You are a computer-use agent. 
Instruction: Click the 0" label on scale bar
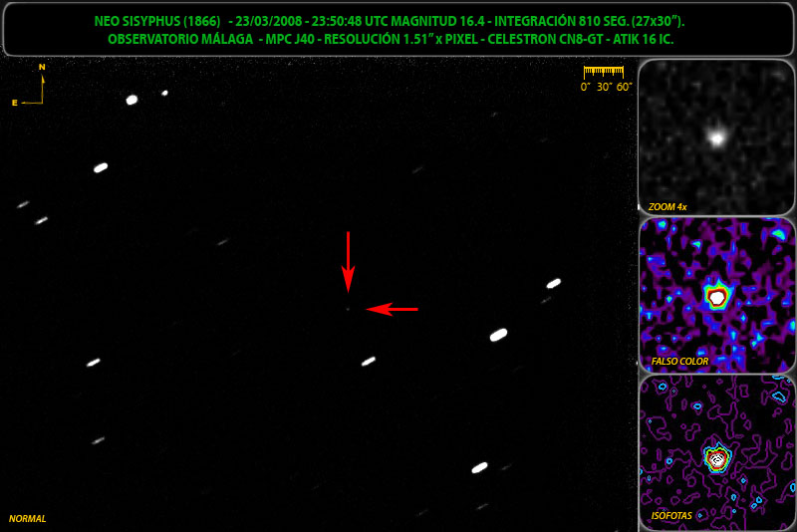coord(585,87)
